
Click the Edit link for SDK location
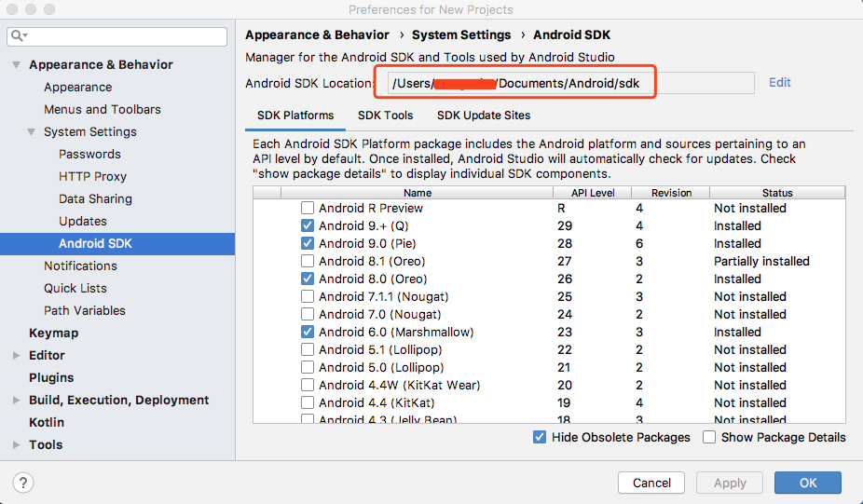click(779, 82)
